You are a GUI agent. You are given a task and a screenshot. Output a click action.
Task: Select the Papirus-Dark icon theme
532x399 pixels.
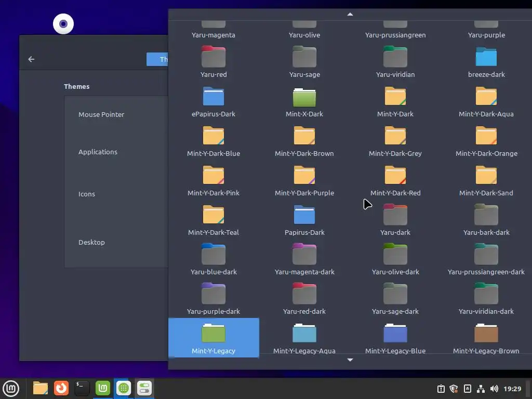(x=304, y=219)
